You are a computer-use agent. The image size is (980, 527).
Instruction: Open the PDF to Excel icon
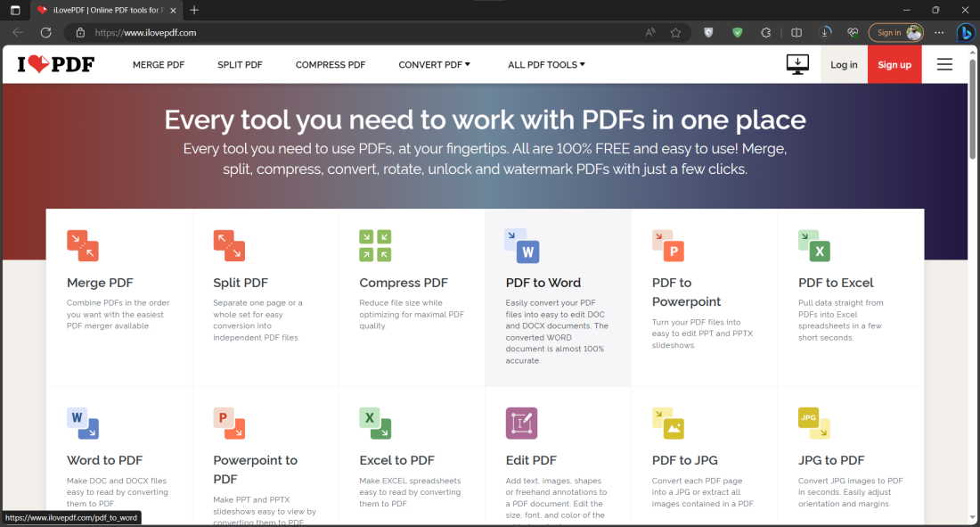coord(814,245)
